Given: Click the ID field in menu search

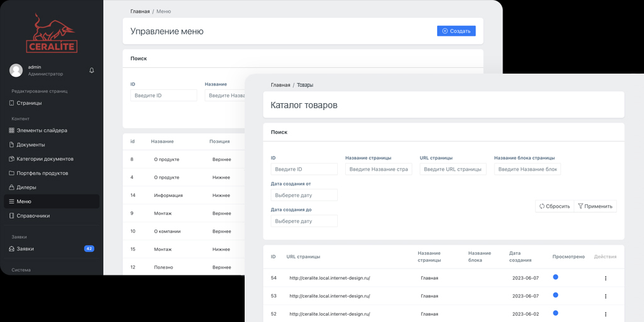Looking at the screenshot, I should 164,96.
